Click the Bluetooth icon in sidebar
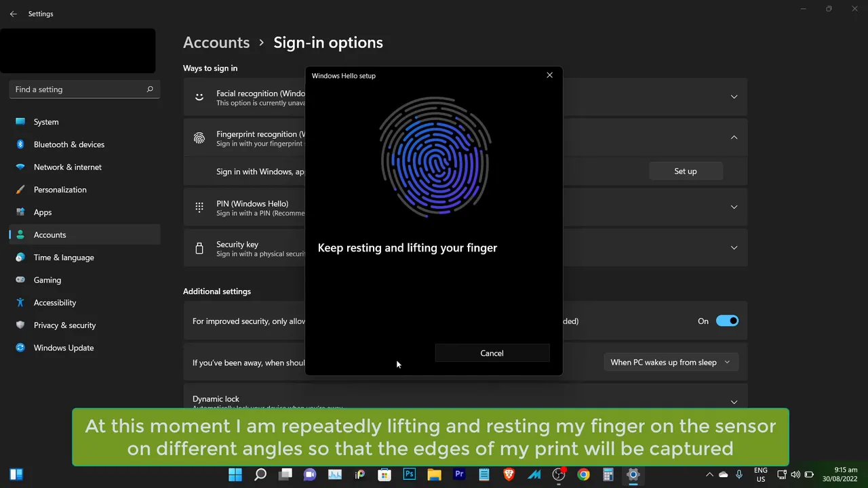The image size is (868, 488). point(20,144)
